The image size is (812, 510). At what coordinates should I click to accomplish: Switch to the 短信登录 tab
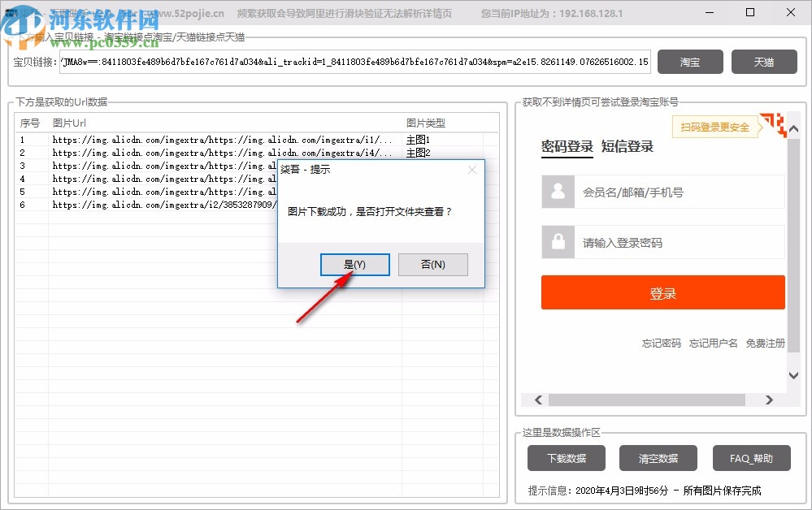pos(627,146)
